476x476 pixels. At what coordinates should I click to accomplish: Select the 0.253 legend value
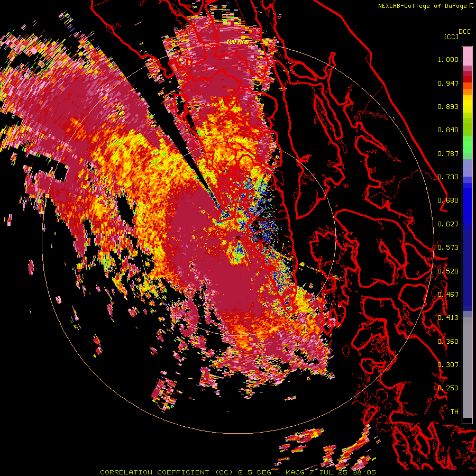448,388
